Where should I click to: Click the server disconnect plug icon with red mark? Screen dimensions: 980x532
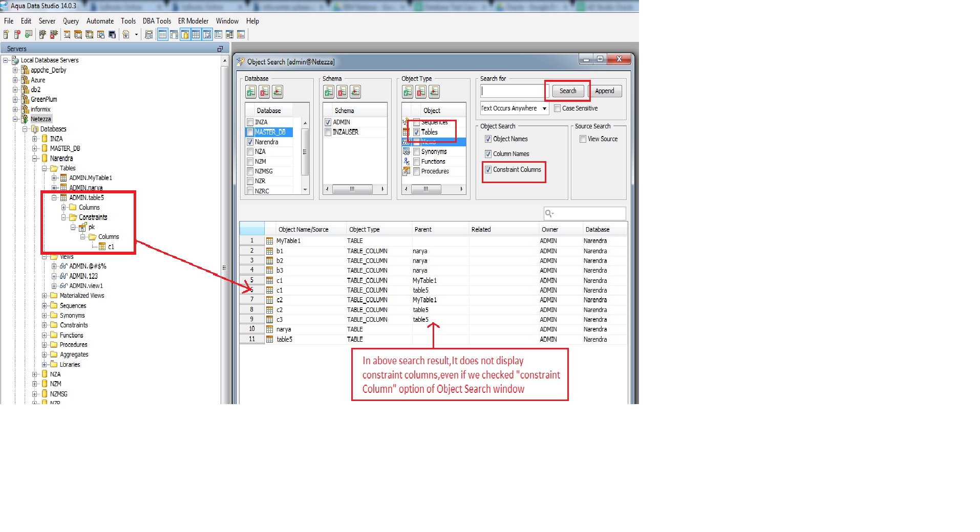click(54, 35)
